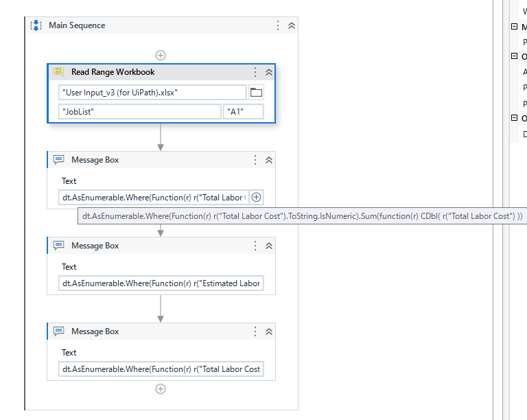
Task: Collapse the first Message Box activity
Action: (269, 160)
